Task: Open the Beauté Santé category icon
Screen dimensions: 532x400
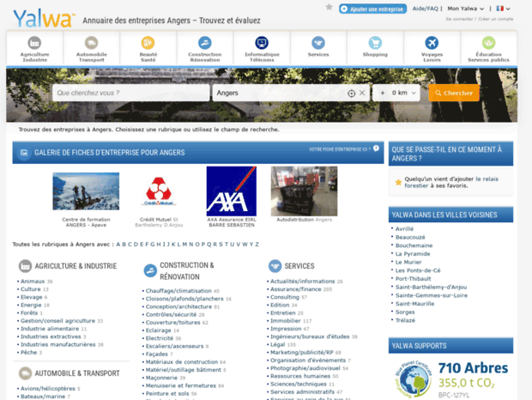Action: tap(148, 43)
